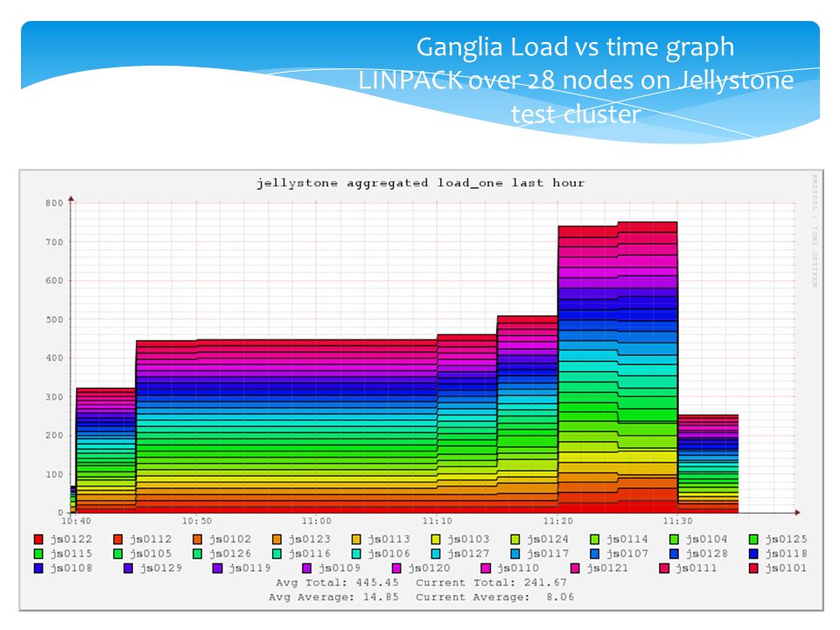Viewport: 840px width, 630px height.
Task: Click the 800 load axis label
Action: point(54,203)
